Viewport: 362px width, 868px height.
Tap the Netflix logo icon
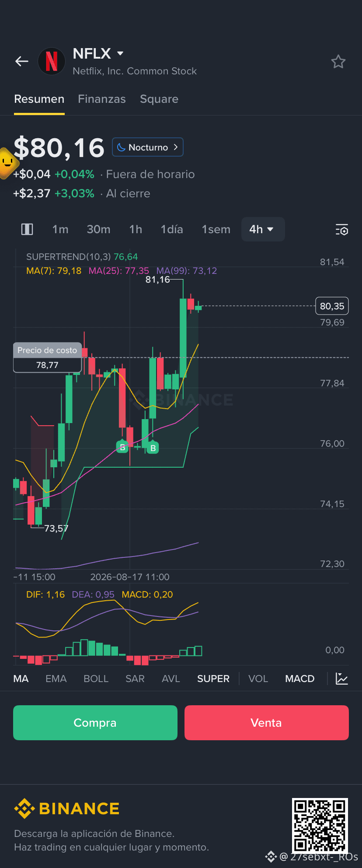tap(52, 61)
